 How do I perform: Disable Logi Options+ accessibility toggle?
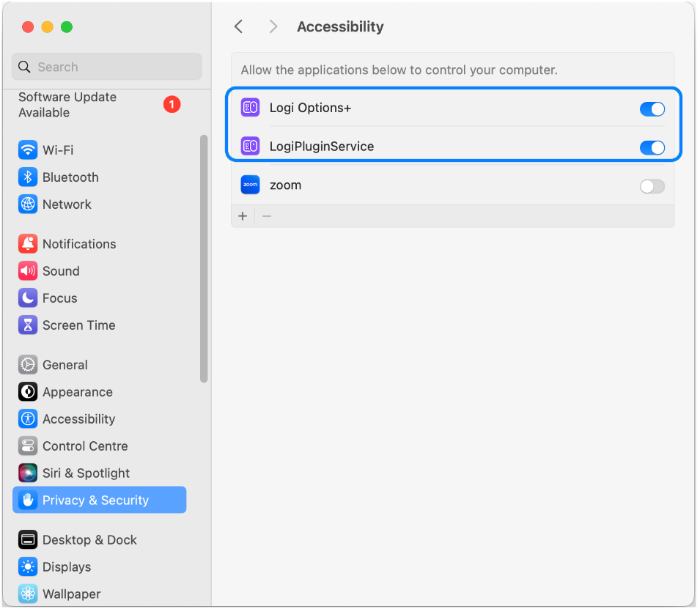652,109
